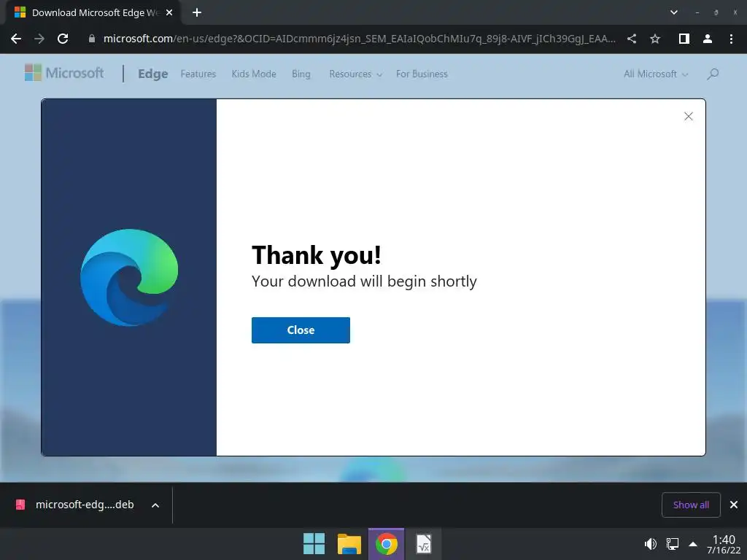Open the math formula app in the taskbar
This screenshot has width=747, height=560.
(x=423, y=544)
